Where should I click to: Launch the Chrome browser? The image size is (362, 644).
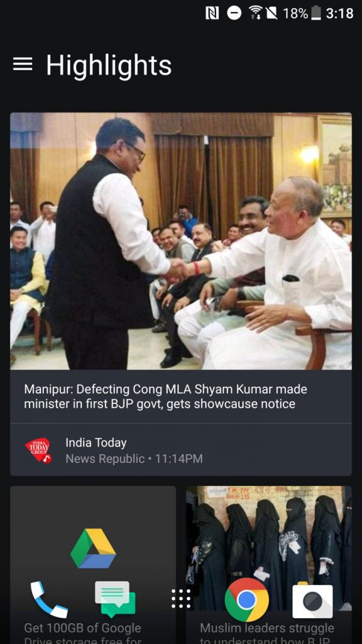pyautogui.click(x=246, y=599)
